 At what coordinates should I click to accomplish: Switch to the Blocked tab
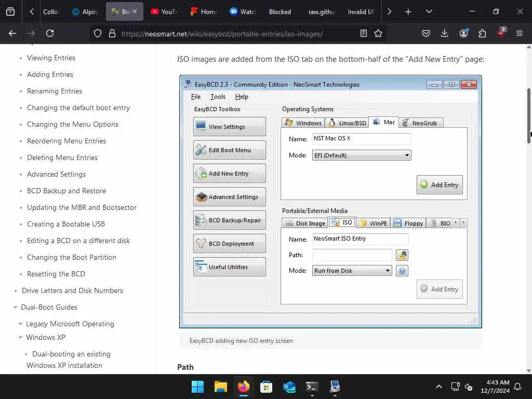[x=280, y=12]
